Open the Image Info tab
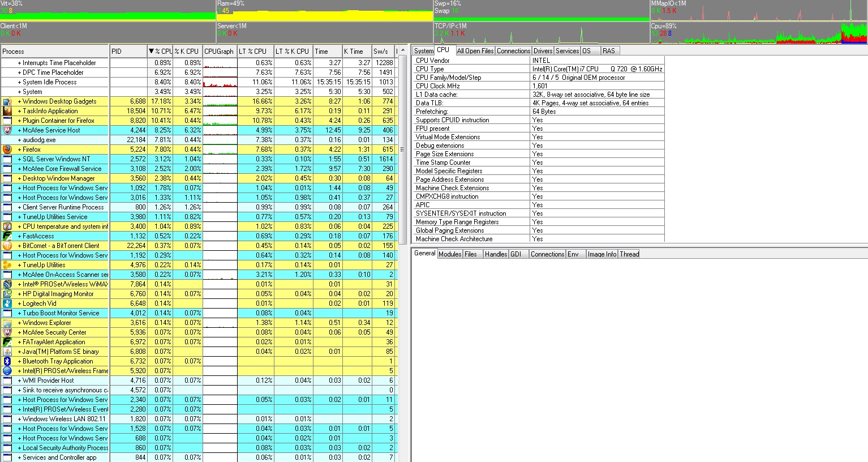The image size is (868, 462). [x=602, y=254]
